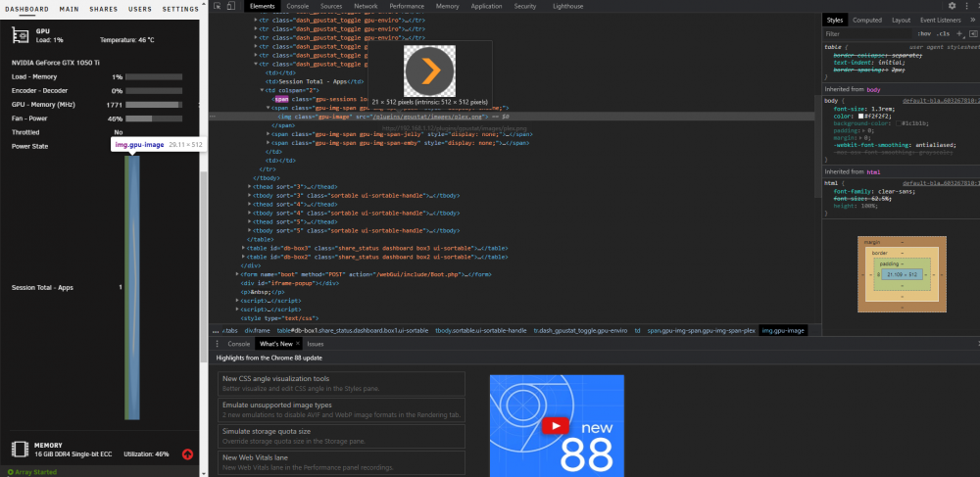Viewport: 980px width, 477px height.
Task: Expand the table id="db-box3" node
Action: click(243, 248)
